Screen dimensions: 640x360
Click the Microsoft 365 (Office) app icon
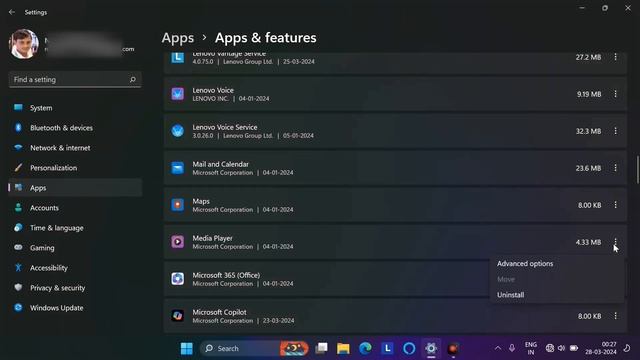(178, 279)
